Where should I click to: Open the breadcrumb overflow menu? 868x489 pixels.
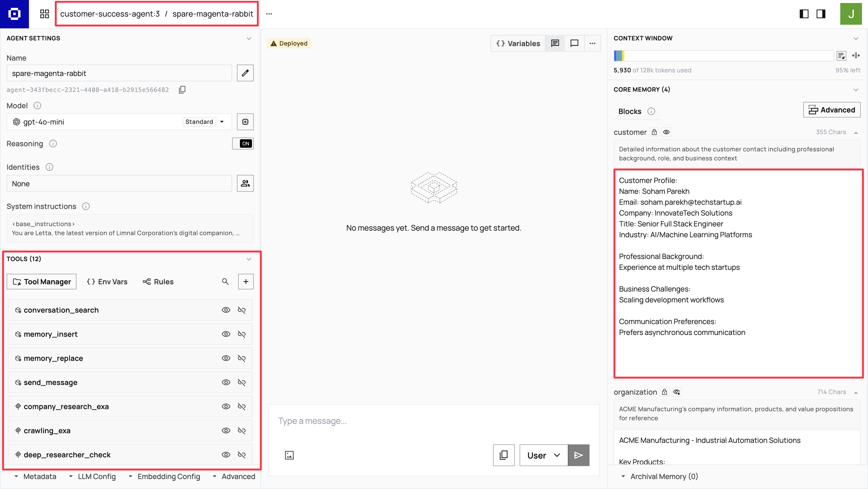coord(269,14)
